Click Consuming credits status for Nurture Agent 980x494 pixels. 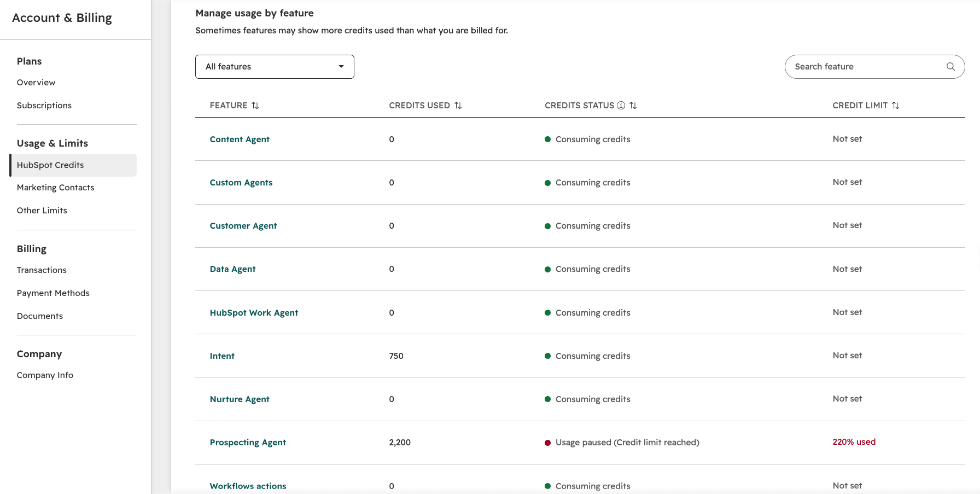(x=593, y=399)
